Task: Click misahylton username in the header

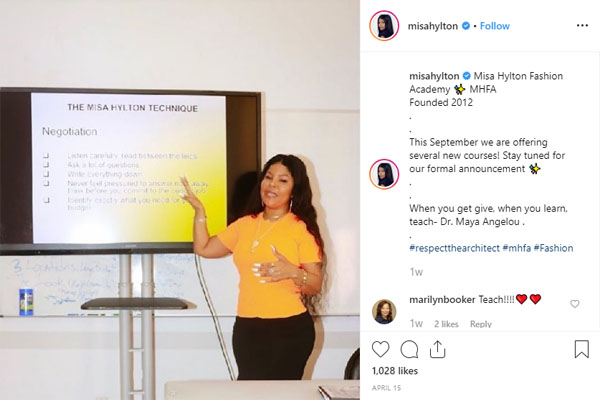Action: pos(433,26)
